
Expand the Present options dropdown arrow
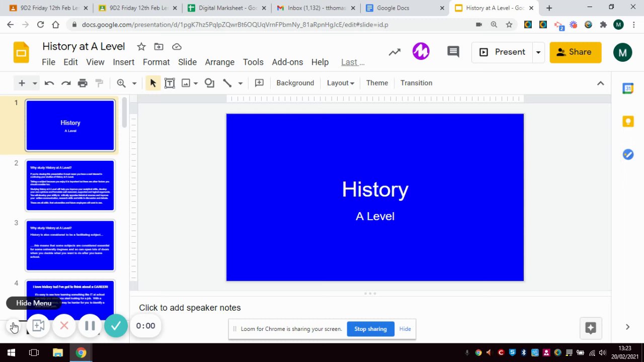538,52
